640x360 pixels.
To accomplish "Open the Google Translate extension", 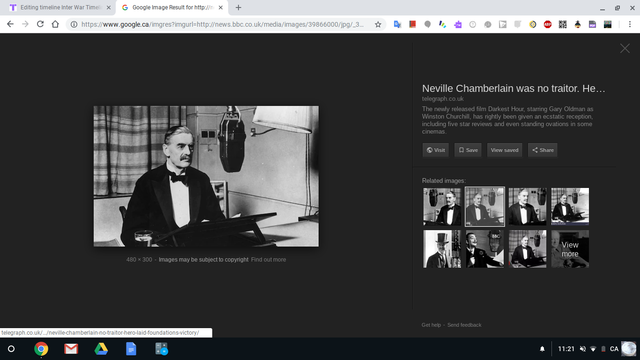I will (x=397, y=24).
